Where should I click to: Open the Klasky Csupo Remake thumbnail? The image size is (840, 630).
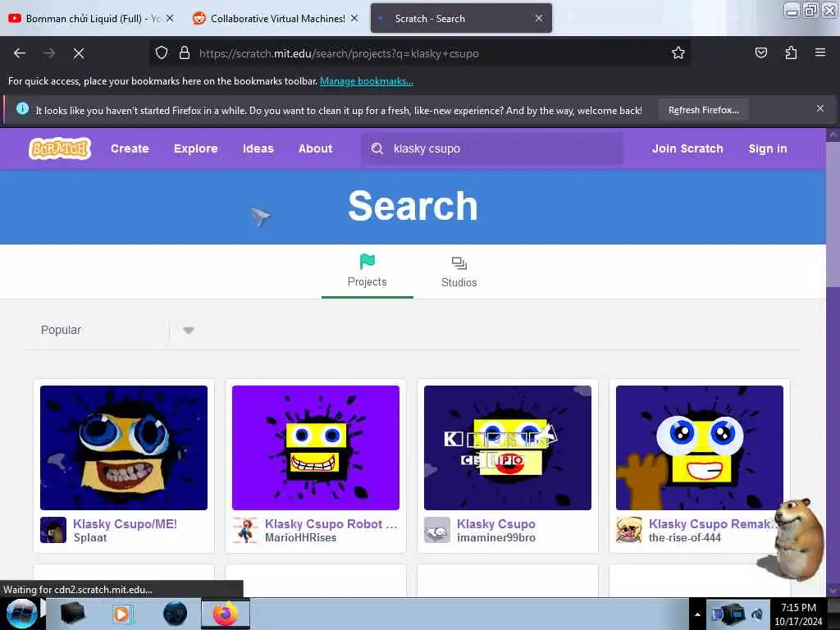click(x=699, y=448)
